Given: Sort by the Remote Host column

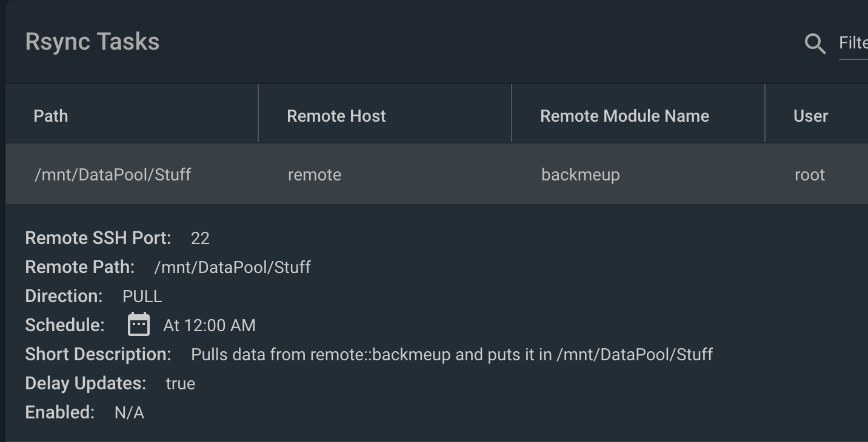Looking at the screenshot, I should pyautogui.click(x=336, y=116).
